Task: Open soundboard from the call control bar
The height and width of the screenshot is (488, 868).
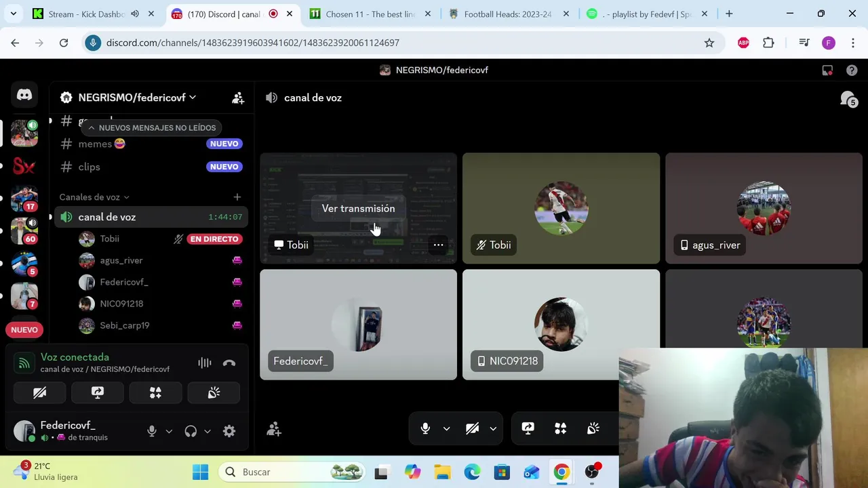Action: [x=593, y=428]
